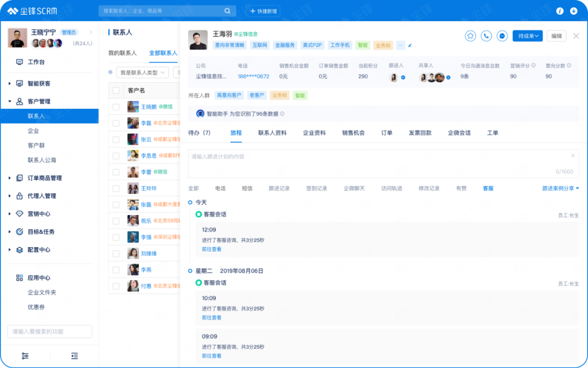
Task: Select the checkbox for contact 刘缘缘
Action: 116,254
